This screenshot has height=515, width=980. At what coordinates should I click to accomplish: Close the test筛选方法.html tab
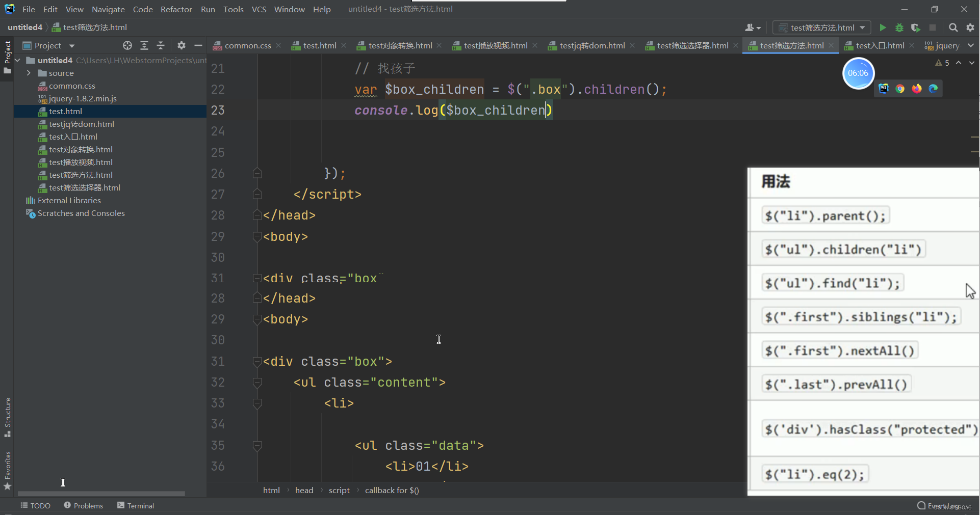(x=831, y=45)
